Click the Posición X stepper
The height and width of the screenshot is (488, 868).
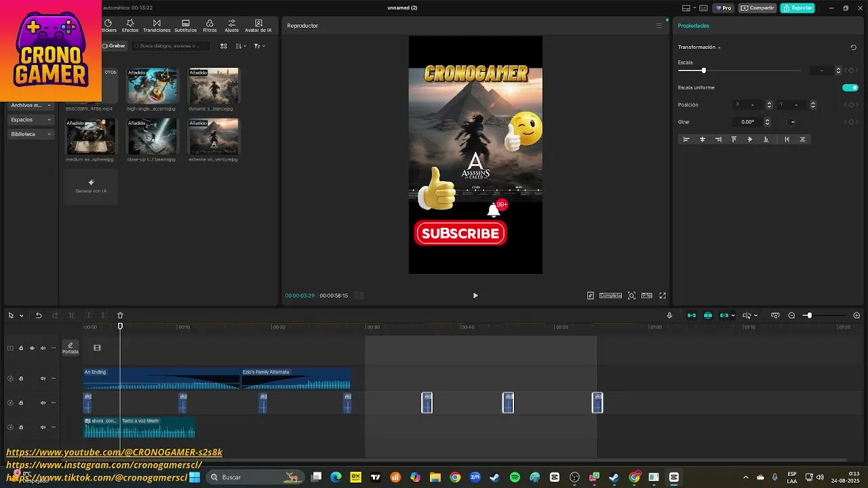click(x=769, y=104)
